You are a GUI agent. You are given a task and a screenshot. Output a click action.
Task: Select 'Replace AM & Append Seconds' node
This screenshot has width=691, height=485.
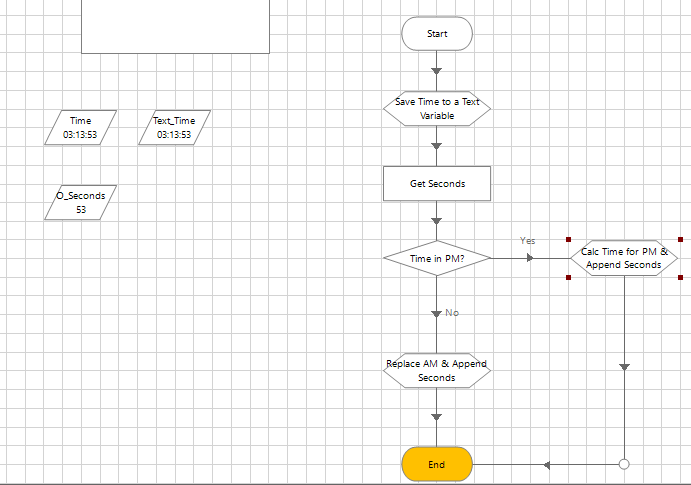point(437,370)
